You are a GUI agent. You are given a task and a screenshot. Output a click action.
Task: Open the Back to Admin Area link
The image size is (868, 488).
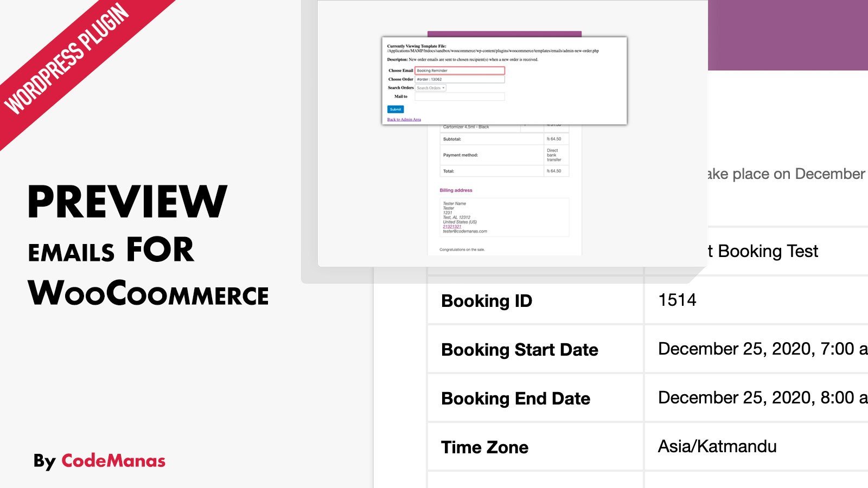point(404,119)
